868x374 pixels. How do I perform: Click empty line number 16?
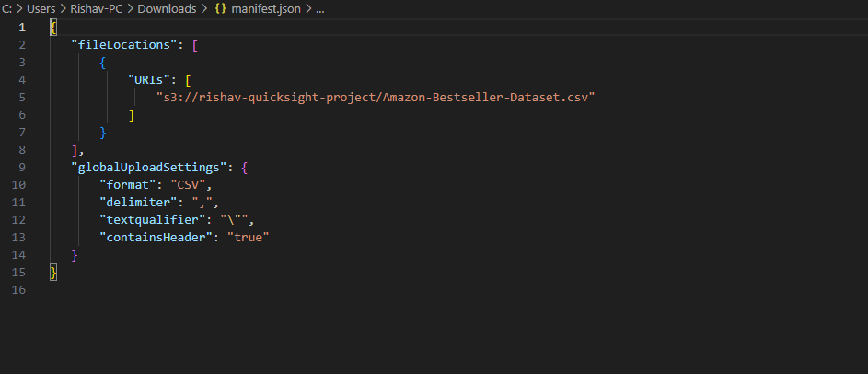point(18,290)
